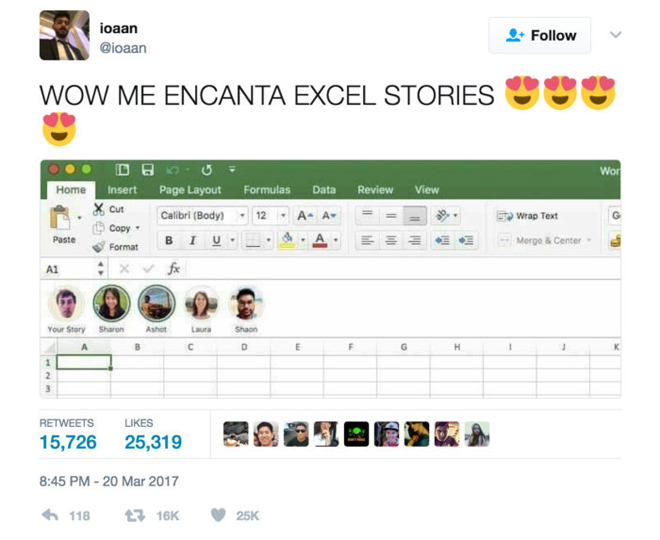Switch to the Insert ribbon tab
This screenshot has height=540, width=660.
(122, 190)
